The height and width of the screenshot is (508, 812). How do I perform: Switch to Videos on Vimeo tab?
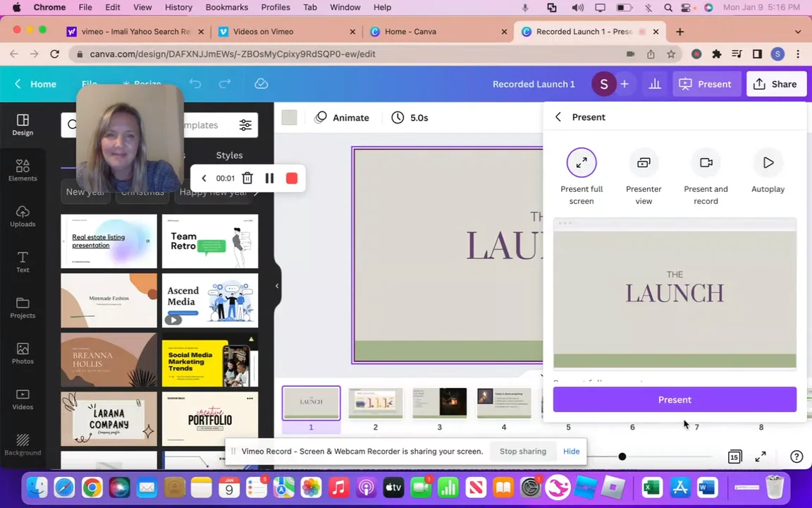(x=288, y=32)
